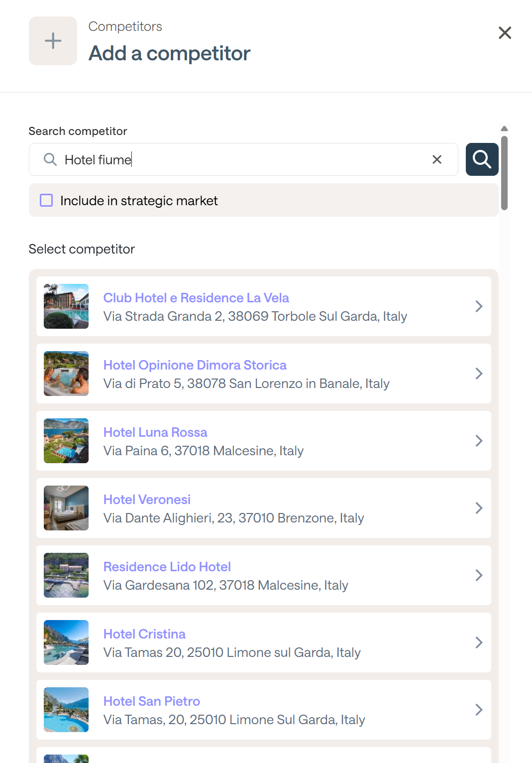Select Hotel Veronesi name link
Image resolution: width=532 pixels, height=763 pixels.
coord(147,500)
